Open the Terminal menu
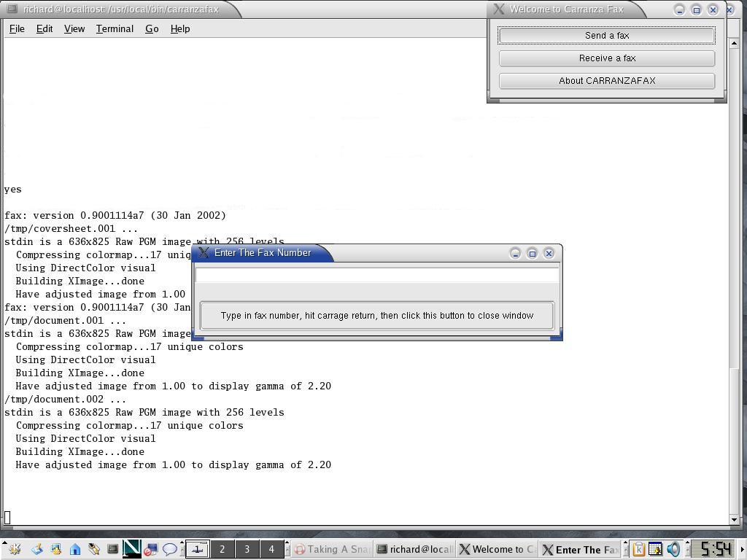Viewport: 747px width, 560px height. coord(115,29)
